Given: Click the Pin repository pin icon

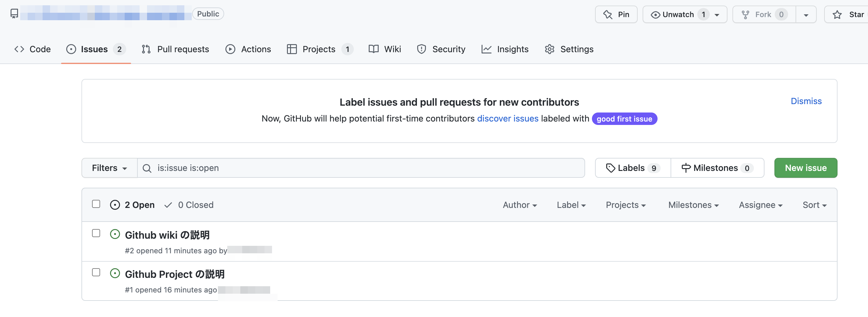Looking at the screenshot, I should pyautogui.click(x=607, y=15).
